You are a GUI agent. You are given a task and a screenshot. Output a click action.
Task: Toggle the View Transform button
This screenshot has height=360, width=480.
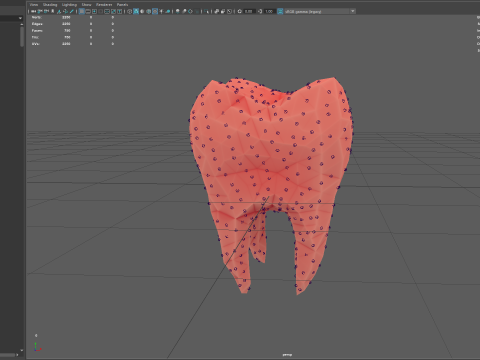(x=280, y=11)
